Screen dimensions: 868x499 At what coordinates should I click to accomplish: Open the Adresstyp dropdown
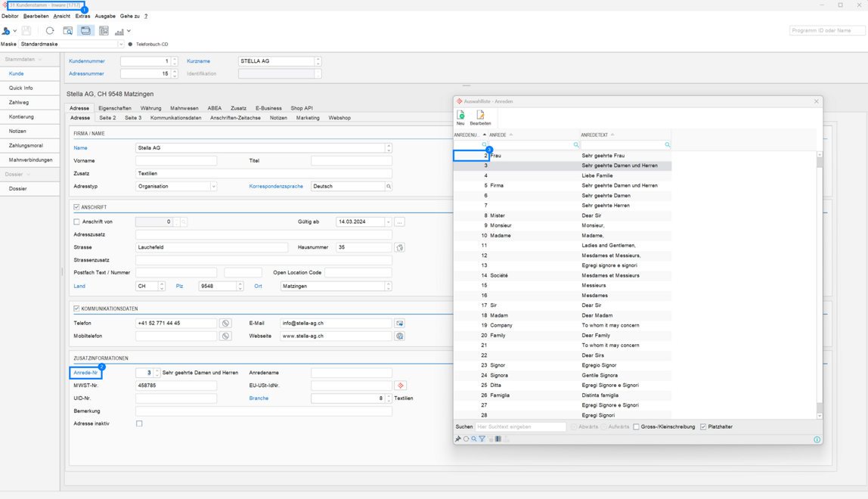[x=213, y=187]
